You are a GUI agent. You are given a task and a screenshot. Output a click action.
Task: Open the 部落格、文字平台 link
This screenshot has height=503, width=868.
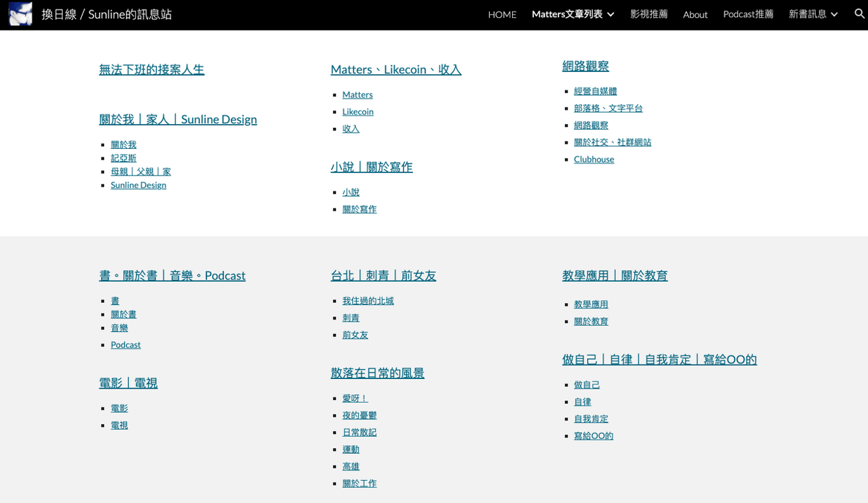coord(608,108)
